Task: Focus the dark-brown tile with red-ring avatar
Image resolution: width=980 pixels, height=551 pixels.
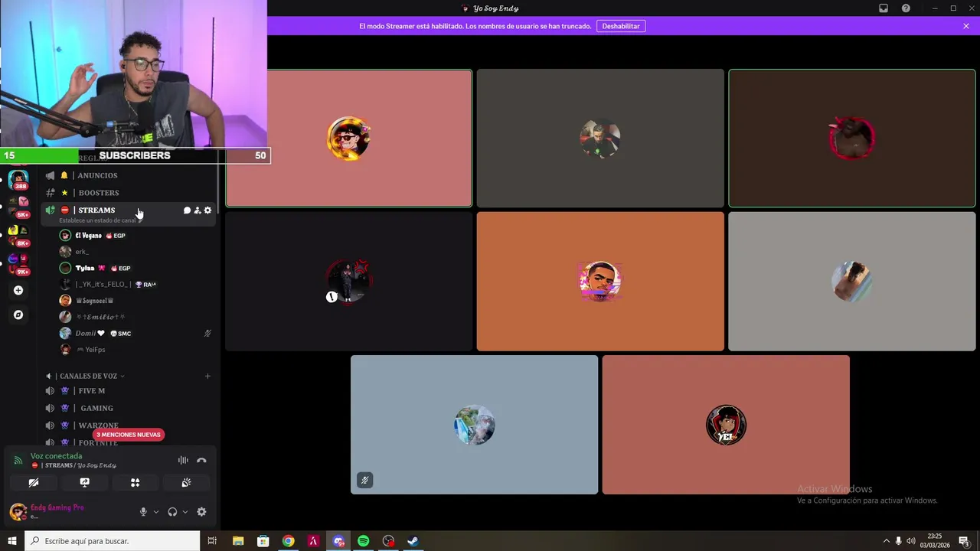Action: click(x=852, y=139)
